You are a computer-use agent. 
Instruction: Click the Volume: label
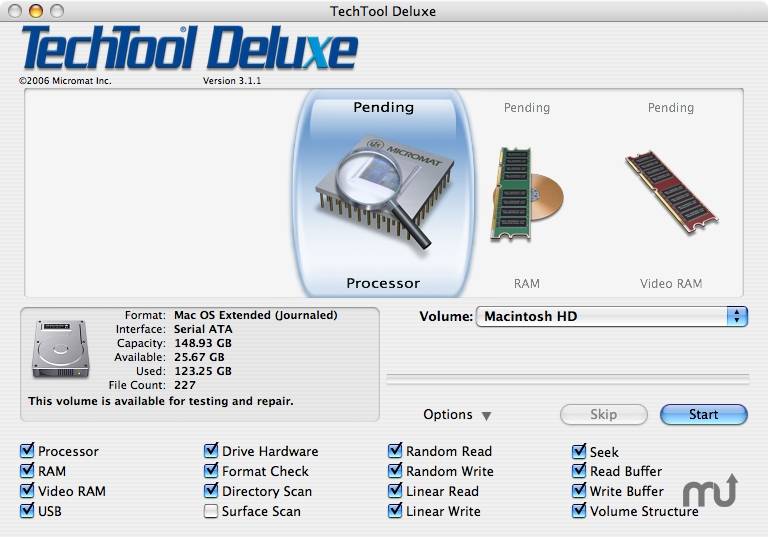446,317
